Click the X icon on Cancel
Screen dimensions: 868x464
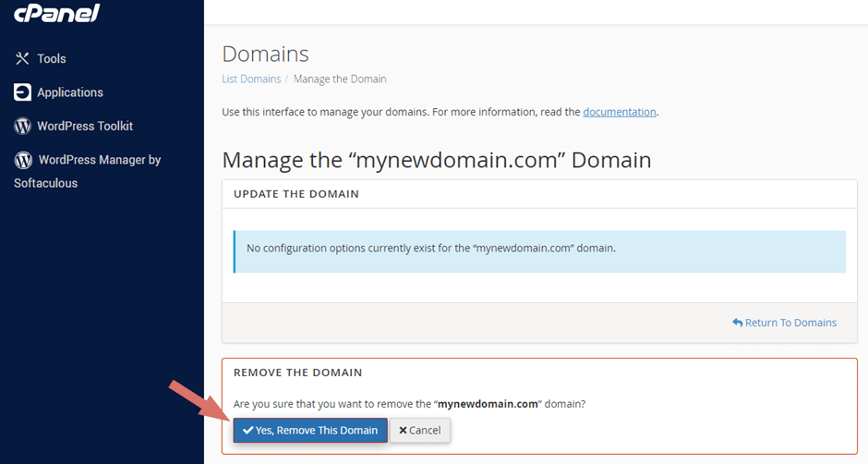(x=403, y=430)
